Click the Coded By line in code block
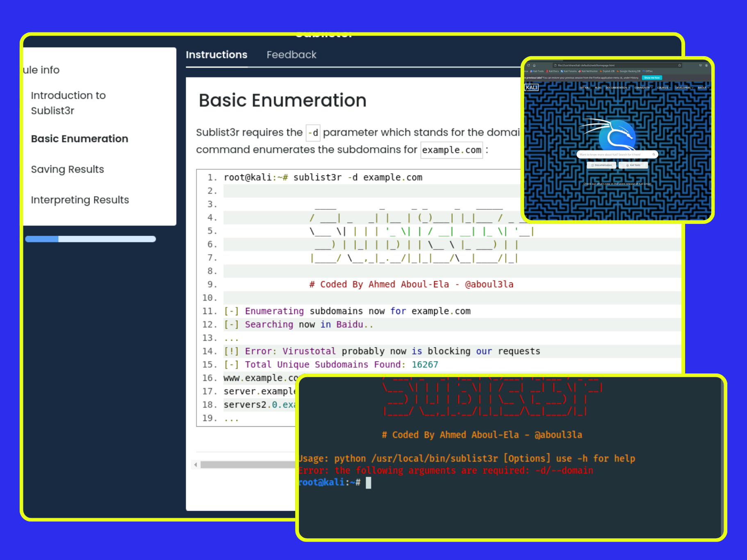Viewport: 747px width, 560px height. [x=411, y=285]
